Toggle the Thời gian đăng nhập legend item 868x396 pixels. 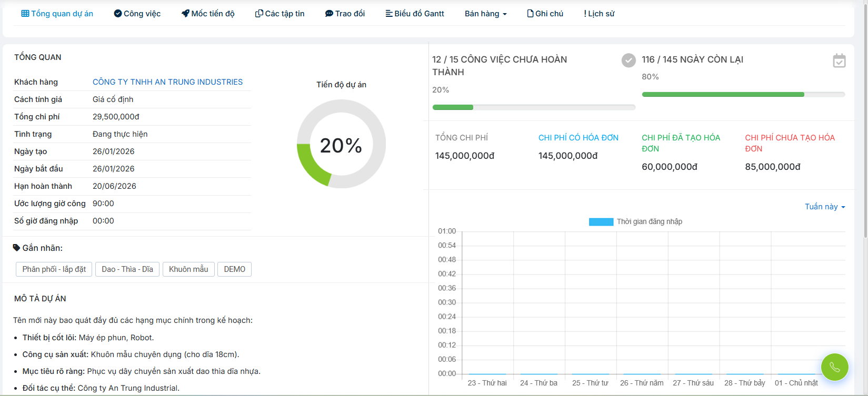(635, 221)
